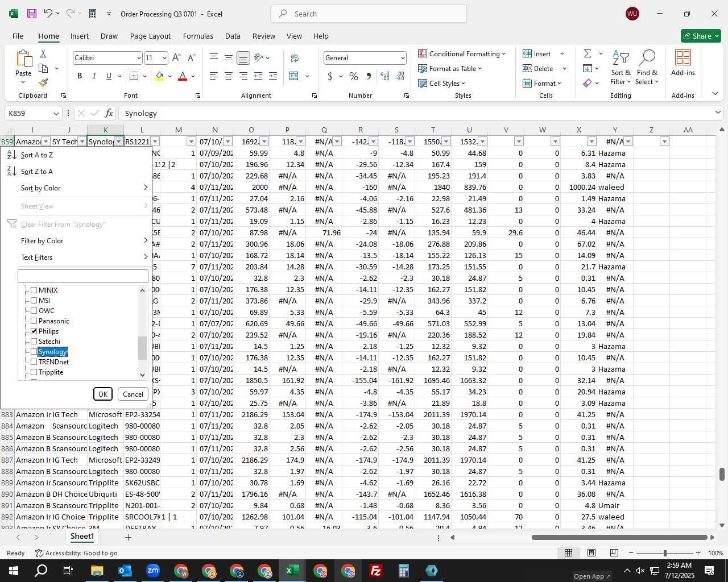The width and height of the screenshot is (728, 582).
Task: Increase font size icon
Action: (176, 58)
